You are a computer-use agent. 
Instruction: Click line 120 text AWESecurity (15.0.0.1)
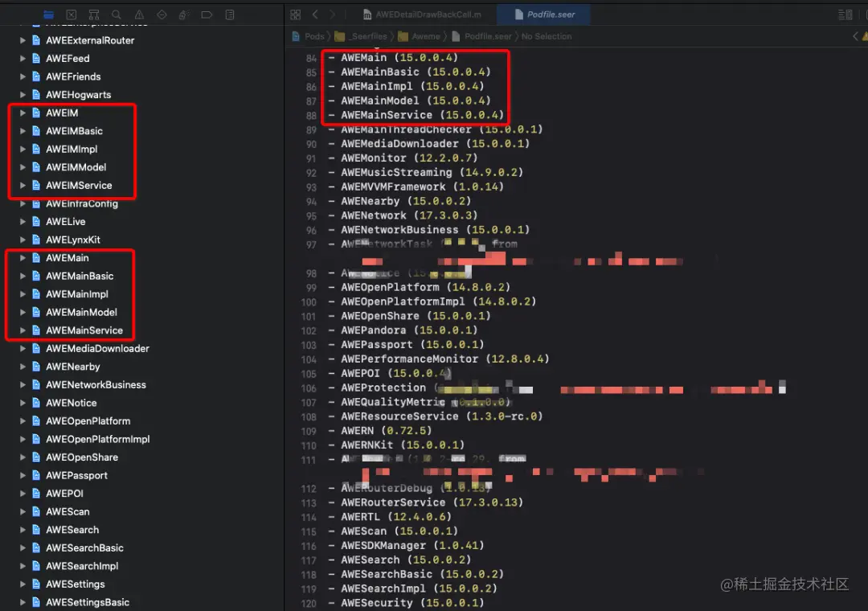pyautogui.click(x=412, y=603)
